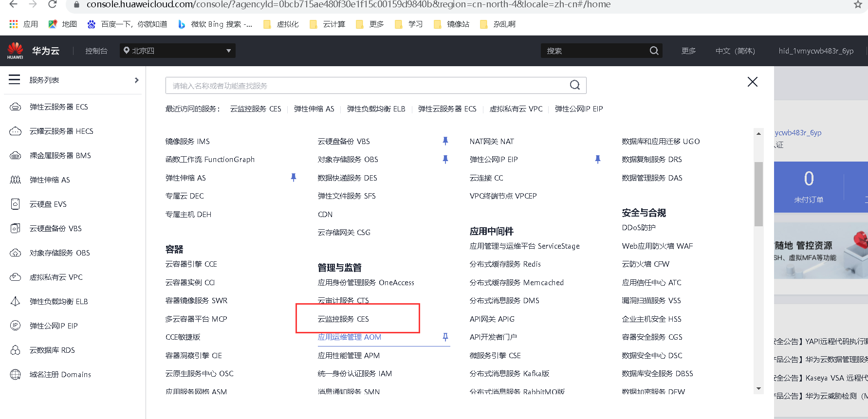
Task: Open the hamburger service list menu icon
Action: point(15,80)
